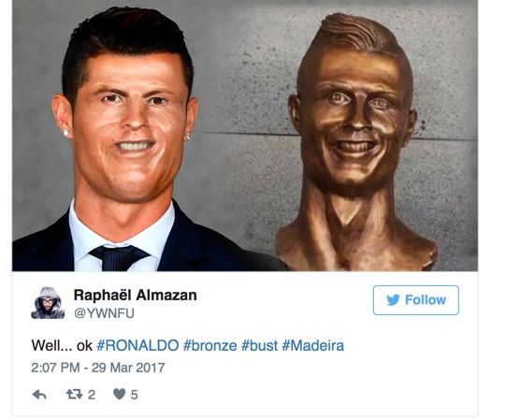The height and width of the screenshot is (420, 506).
Task: Click the retweet count 2
Action: pos(92,395)
